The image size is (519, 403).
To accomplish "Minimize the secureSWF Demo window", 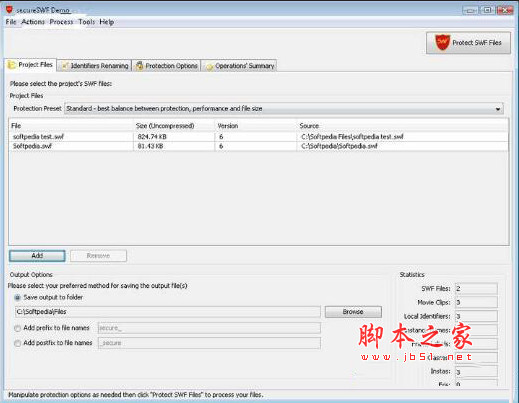I will coord(470,10).
